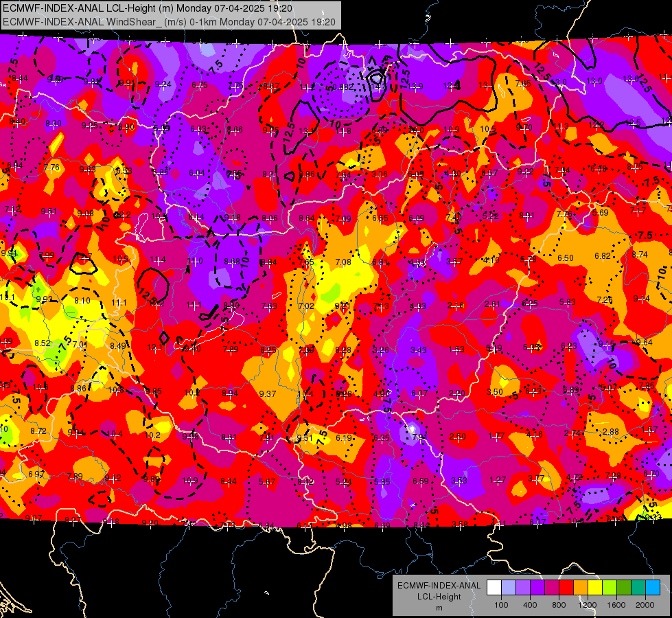Click the magenta legend swatch left of 800
This screenshot has height=618, width=672.
click(552, 588)
